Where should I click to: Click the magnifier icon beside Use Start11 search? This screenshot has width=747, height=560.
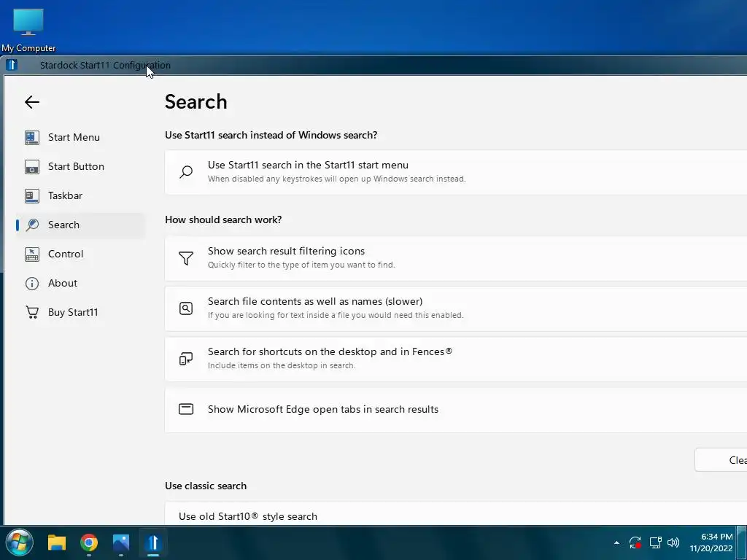186,172
